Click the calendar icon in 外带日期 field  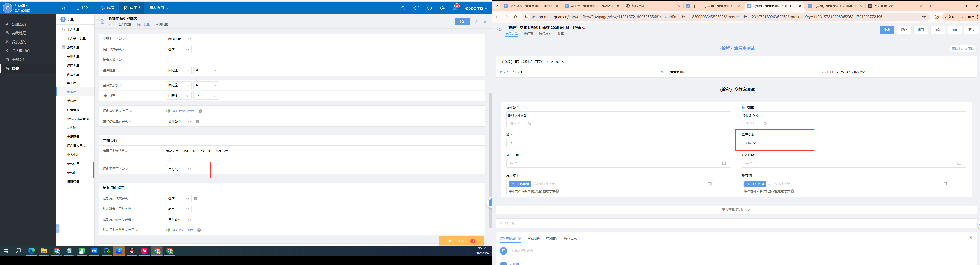click(724, 163)
